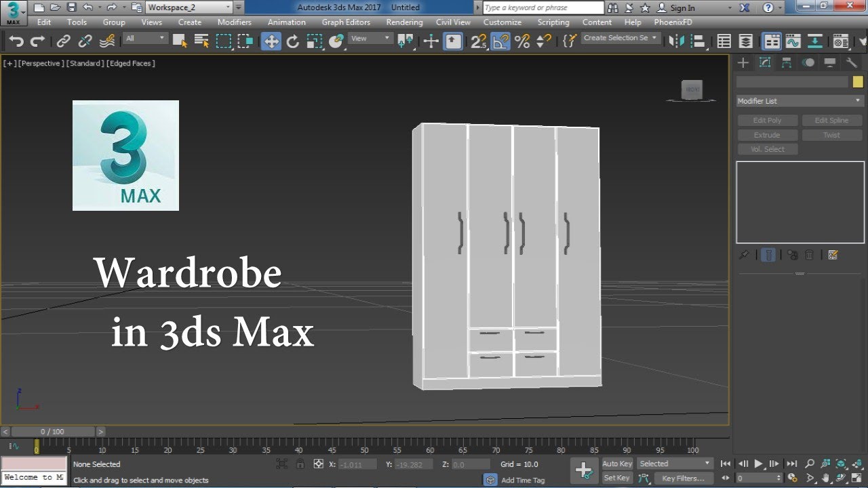Toggle Angle Snap
This screenshot has height=488, width=868.
pos(500,41)
